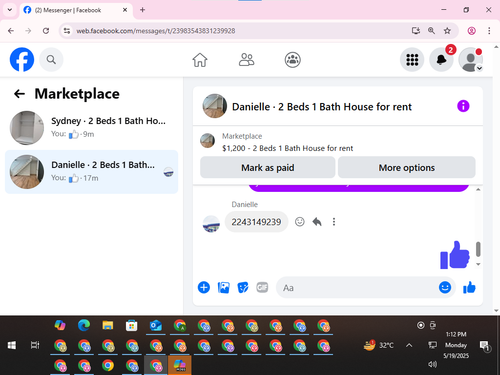Screen dimensions: 500x375
Task: Open the Facebook apps grid menu
Action: (412, 60)
